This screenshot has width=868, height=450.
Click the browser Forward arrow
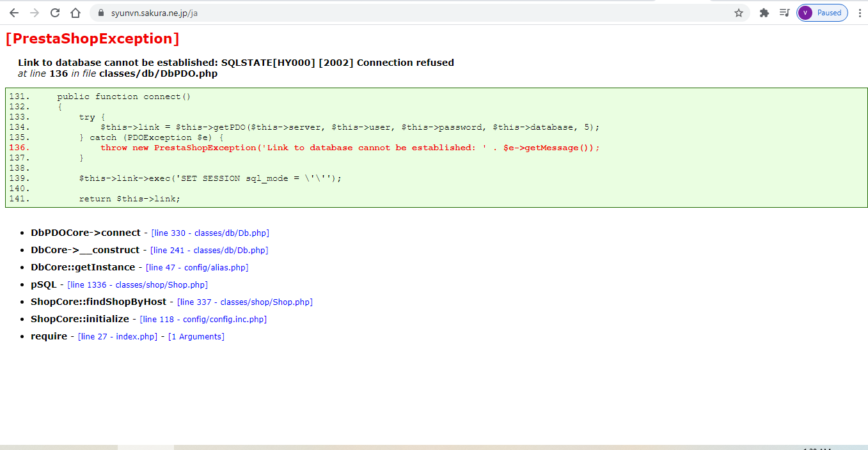pyautogui.click(x=35, y=13)
